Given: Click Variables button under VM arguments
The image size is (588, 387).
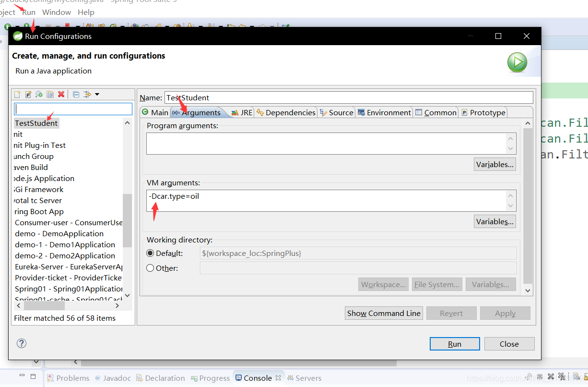Looking at the screenshot, I should [495, 221].
